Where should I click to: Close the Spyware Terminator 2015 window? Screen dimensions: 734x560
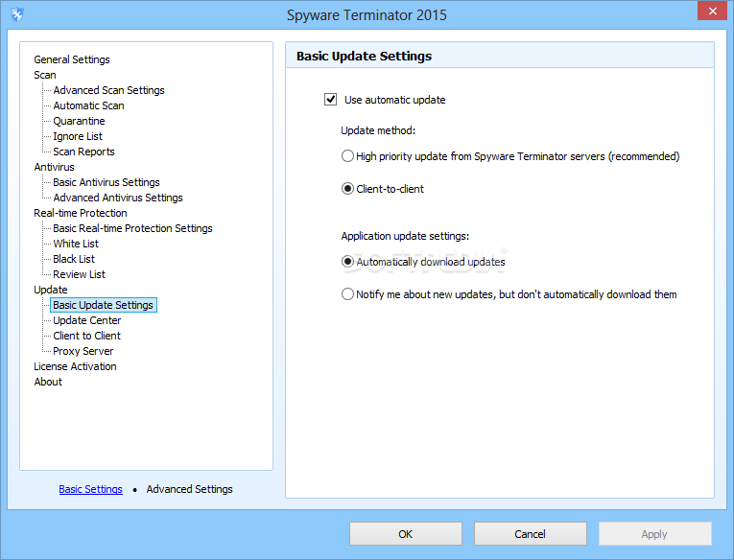click(x=712, y=11)
